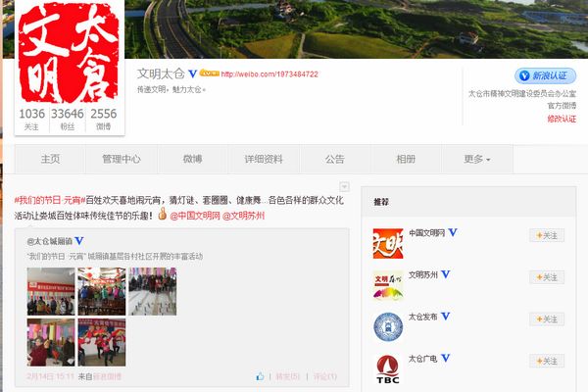Follow 太仓发布 with +关注 button
Viewport: 588px width, 392px height.
pyautogui.click(x=547, y=319)
